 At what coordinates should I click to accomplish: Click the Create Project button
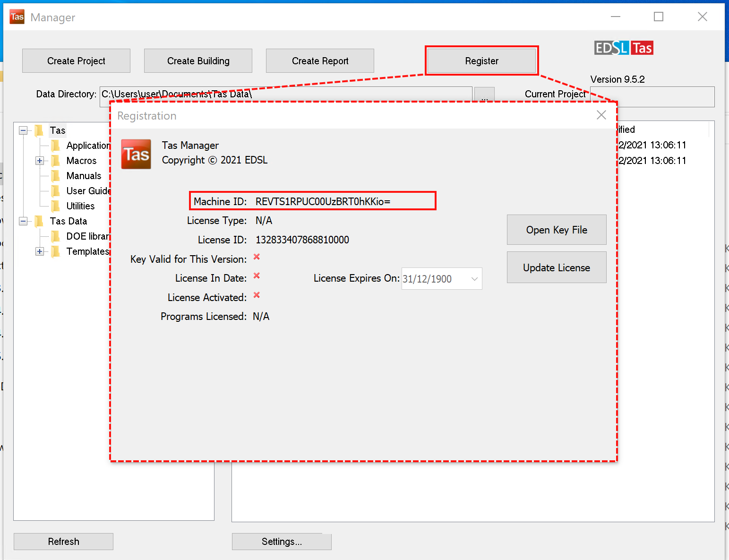point(76,61)
